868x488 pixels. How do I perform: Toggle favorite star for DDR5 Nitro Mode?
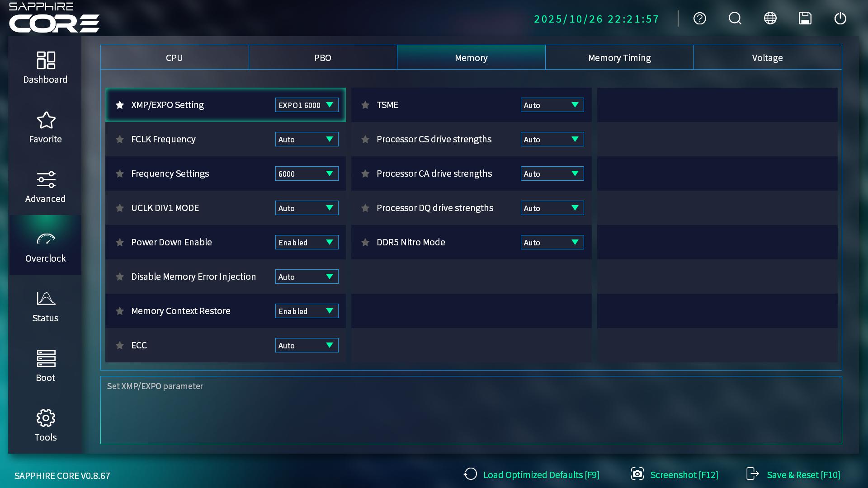[x=365, y=243]
